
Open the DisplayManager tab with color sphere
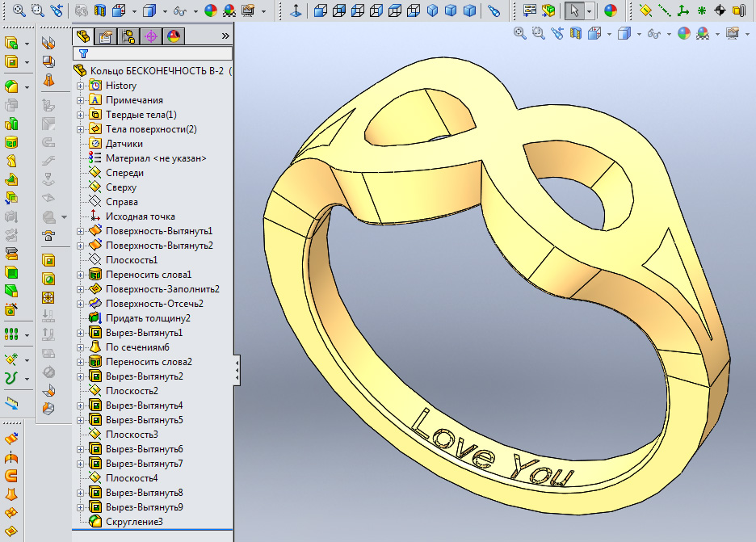[x=174, y=36]
